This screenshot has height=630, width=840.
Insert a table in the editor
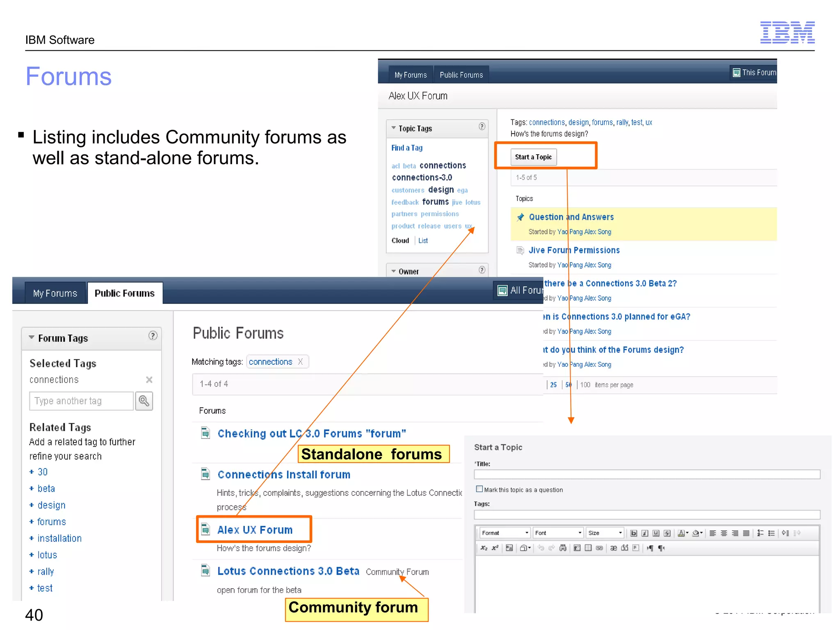(x=588, y=548)
